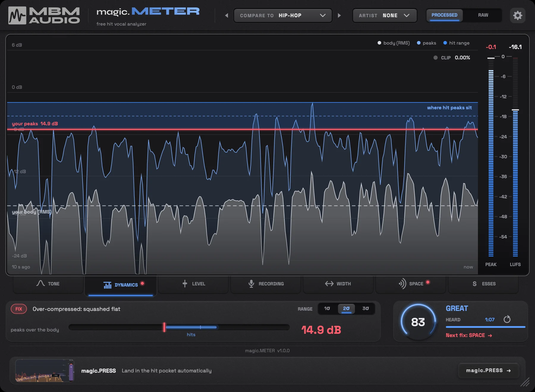
Task: Open the RECORDING tab
Action: [x=266, y=284]
